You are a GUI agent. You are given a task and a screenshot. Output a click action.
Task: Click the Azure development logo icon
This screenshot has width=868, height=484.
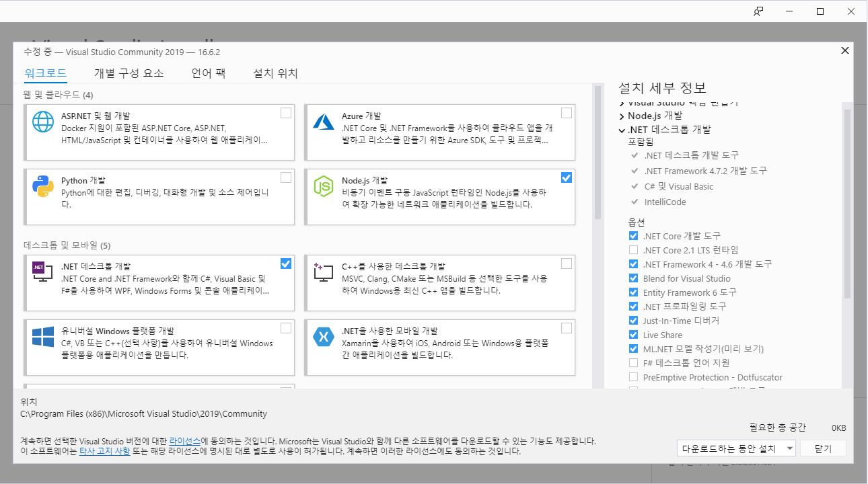[x=324, y=122]
